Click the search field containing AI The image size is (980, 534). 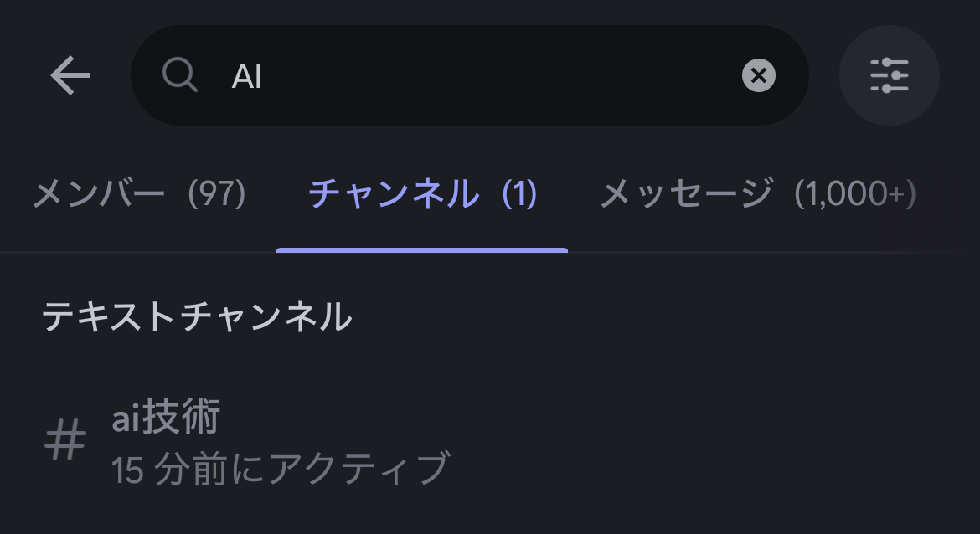(x=469, y=76)
